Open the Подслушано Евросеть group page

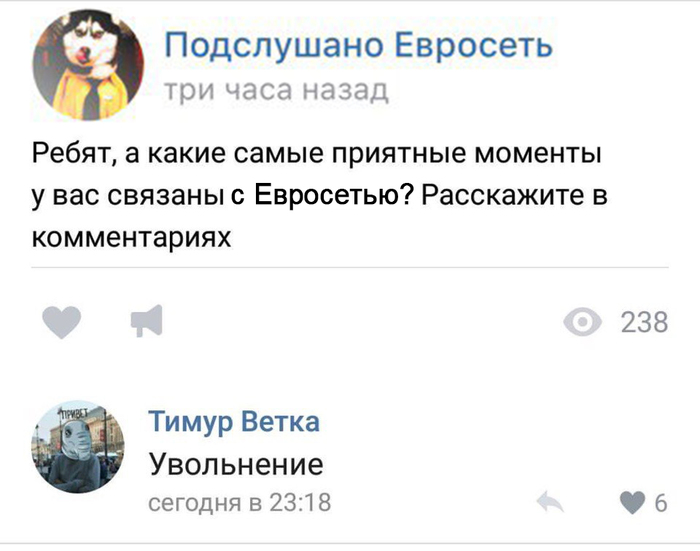click(x=358, y=46)
